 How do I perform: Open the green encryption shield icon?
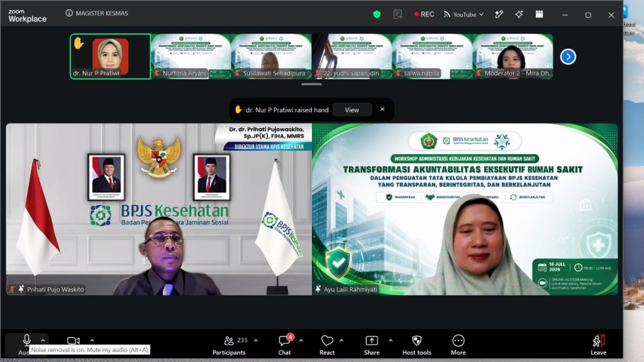click(377, 14)
